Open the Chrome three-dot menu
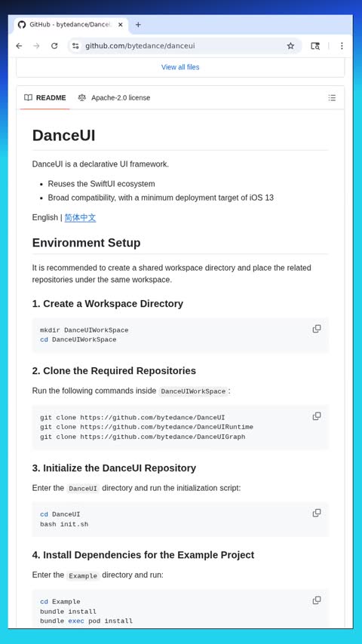 tap(342, 46)
